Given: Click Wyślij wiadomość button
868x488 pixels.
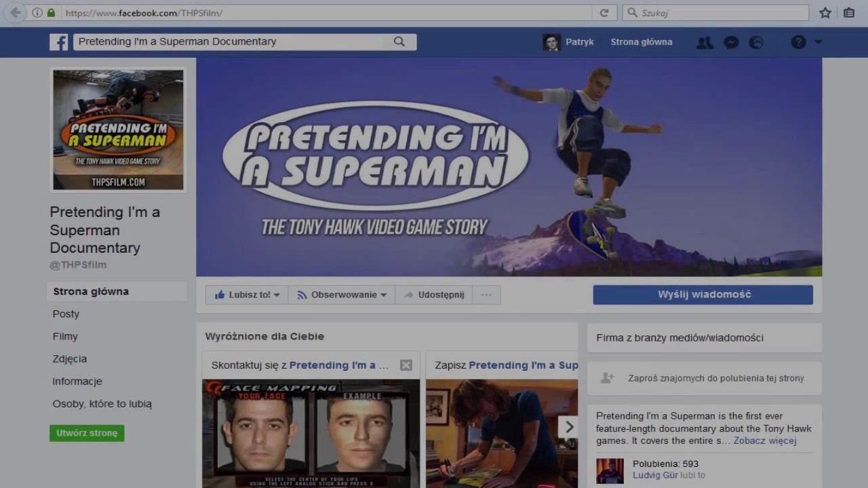Looking at the screenshot, I should point(703,295).
